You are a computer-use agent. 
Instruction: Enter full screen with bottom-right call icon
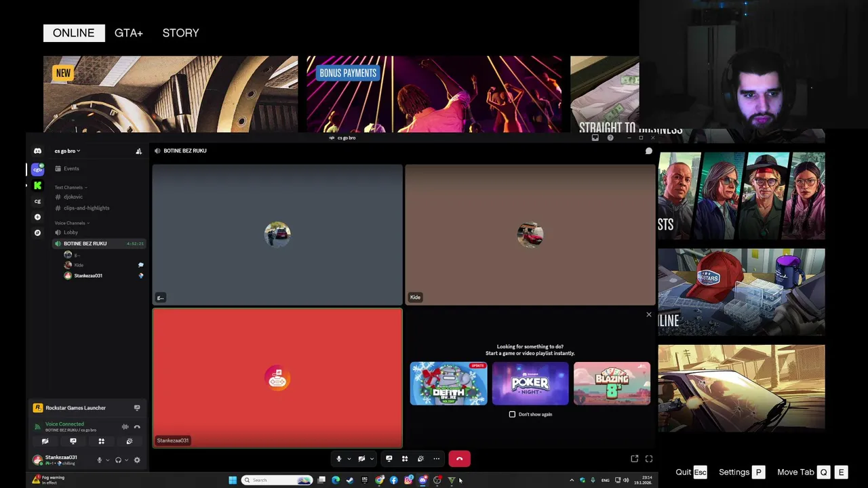pos(649,459)
